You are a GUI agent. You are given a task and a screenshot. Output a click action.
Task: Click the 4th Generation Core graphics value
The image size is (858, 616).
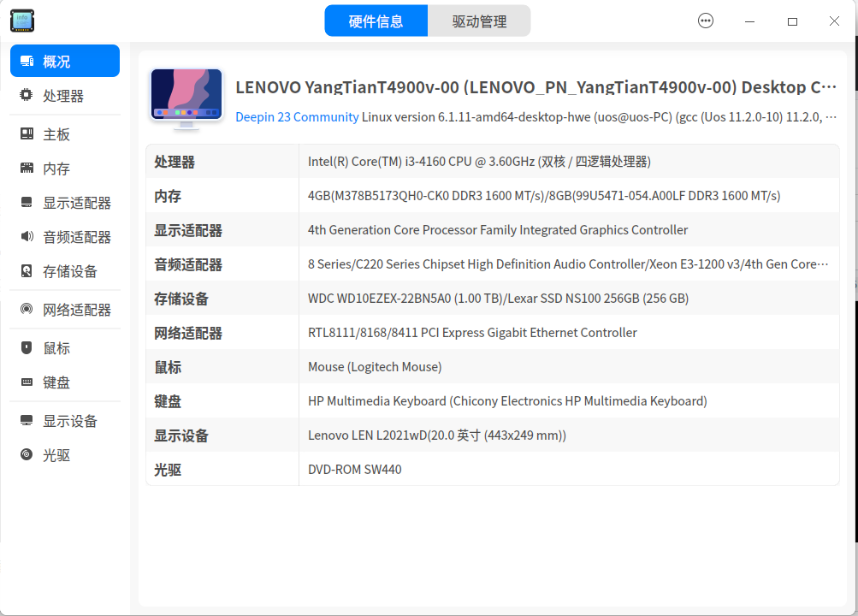click(x=497, y=230)
